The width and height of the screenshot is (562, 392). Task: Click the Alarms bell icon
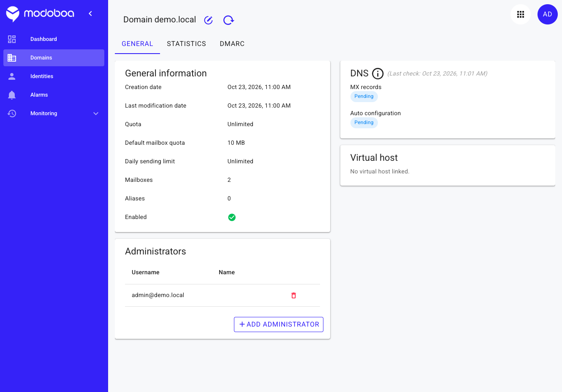pyautogui.click(x=12, y=95)
